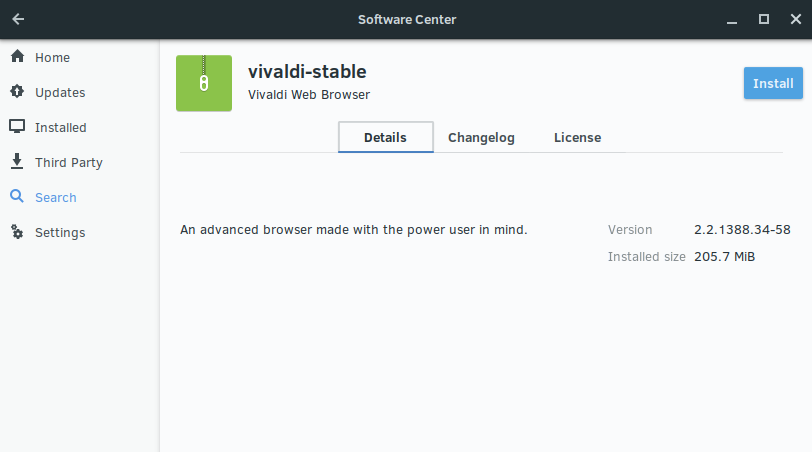The image size is (812, 452).
Task: Click the Updates gear icon
Action: (x=17, y=92)
